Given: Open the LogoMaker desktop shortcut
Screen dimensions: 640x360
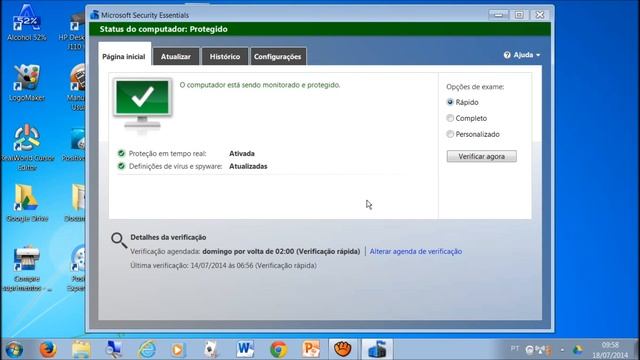Looking at the screenshot, I should [27, 83].
